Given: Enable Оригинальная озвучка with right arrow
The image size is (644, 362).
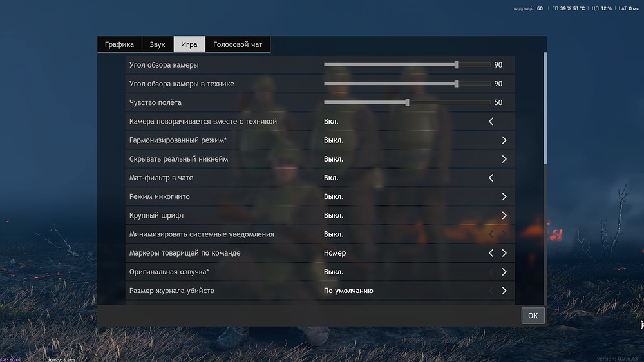Looking at the screenshot, I should pyautogui.click(x=504, y=272).
